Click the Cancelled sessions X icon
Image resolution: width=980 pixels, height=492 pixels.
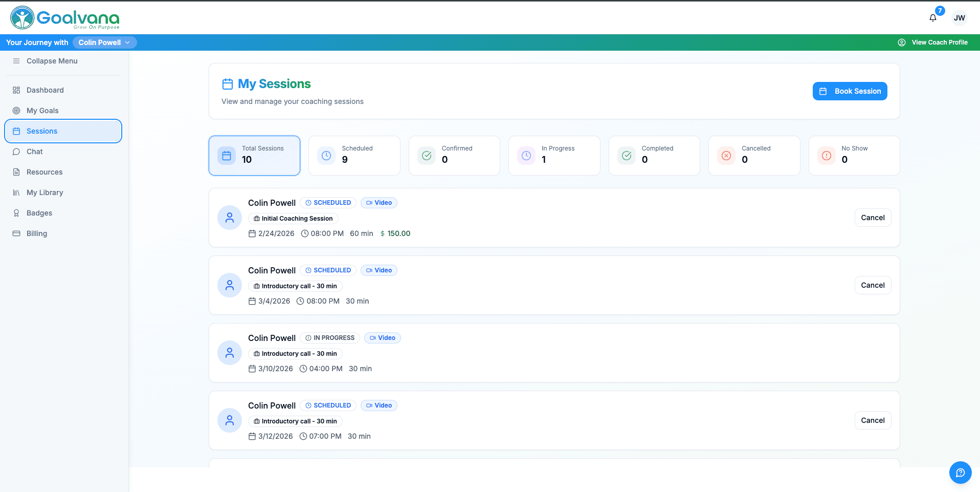tap(726, 156)
